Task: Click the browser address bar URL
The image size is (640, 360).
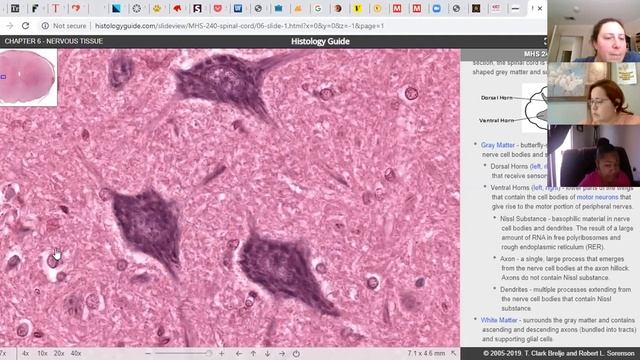Action: (239, 26)
